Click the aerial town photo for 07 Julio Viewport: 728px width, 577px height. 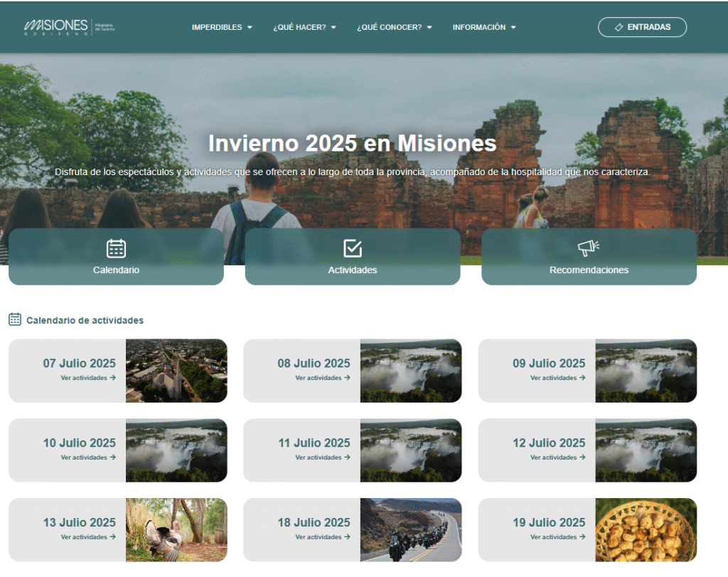tap(176, 371)
